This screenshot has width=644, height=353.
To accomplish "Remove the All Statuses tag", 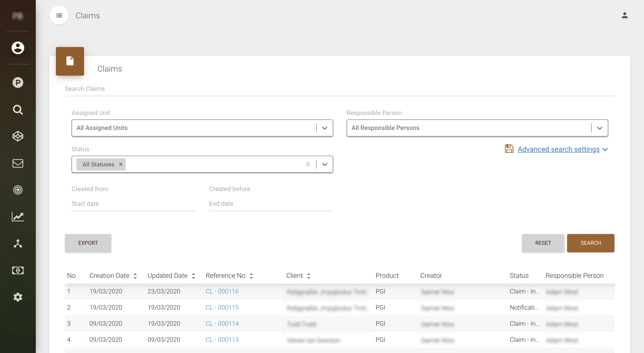I will point(121,164).
